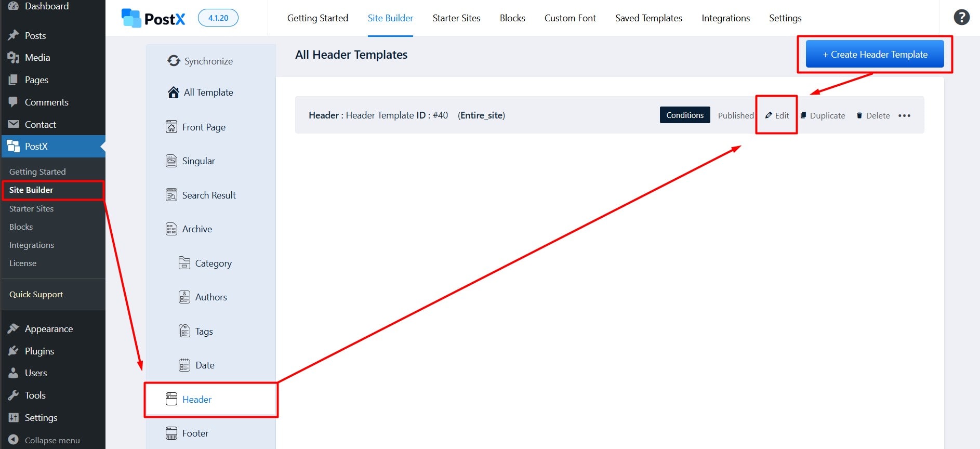Click the PostX logo

pos(153,19)
